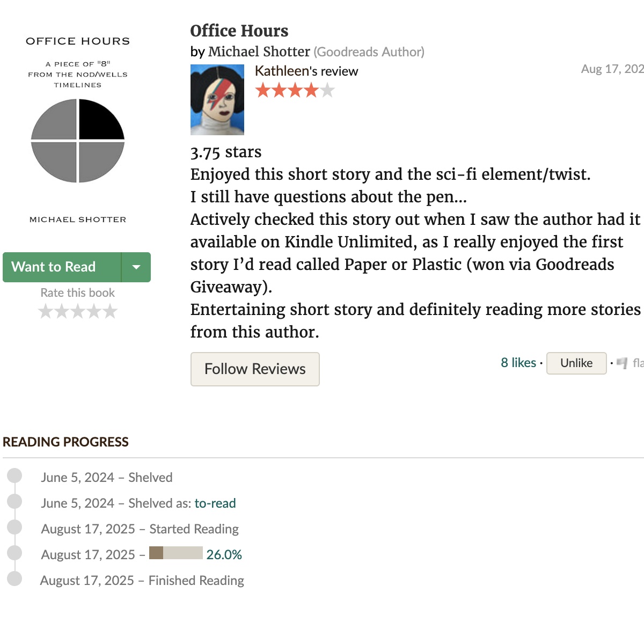Click the Finished Reading timeline entry
The image size is (644, 644).
[x=196, y=580]
